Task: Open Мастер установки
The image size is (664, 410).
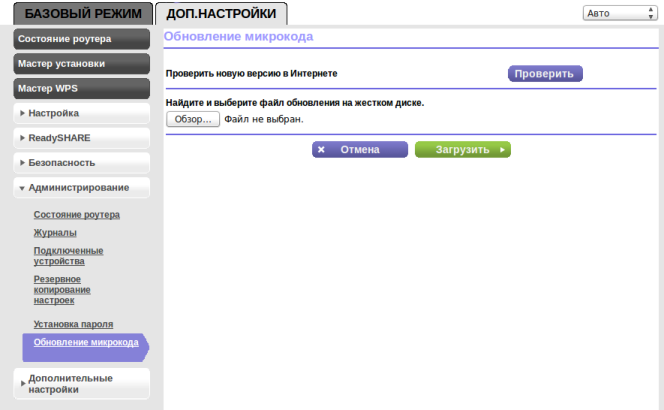Action: pos(82,64)
